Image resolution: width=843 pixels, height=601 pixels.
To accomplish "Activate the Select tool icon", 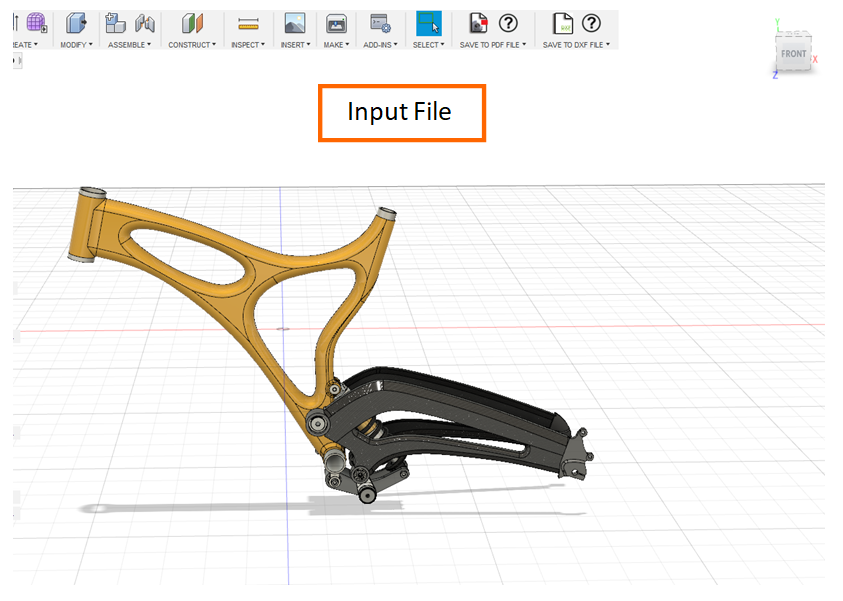I will tap(428, 23).
